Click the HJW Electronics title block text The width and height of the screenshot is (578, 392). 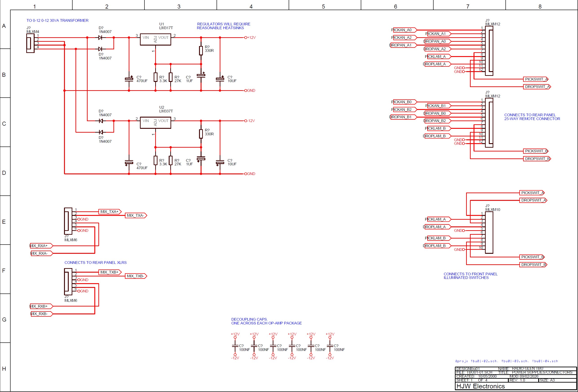pyautogui.click(x=481, y=386)
